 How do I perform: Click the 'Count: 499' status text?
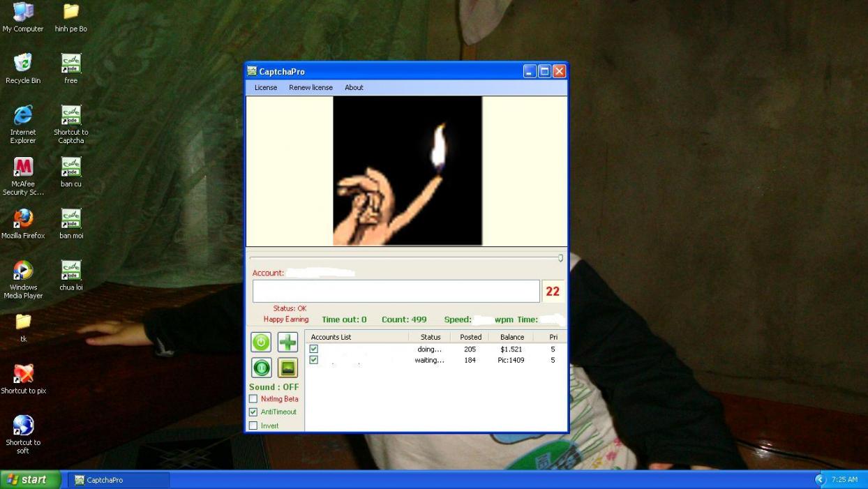(x=404, y=319)
